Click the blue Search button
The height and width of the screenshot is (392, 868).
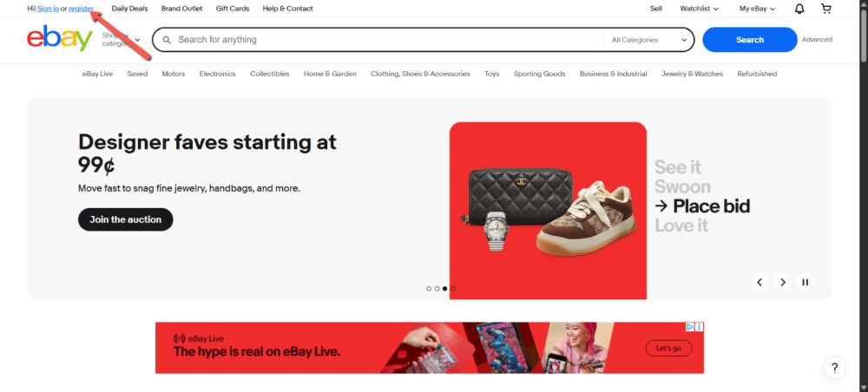[x=750, y=40]
